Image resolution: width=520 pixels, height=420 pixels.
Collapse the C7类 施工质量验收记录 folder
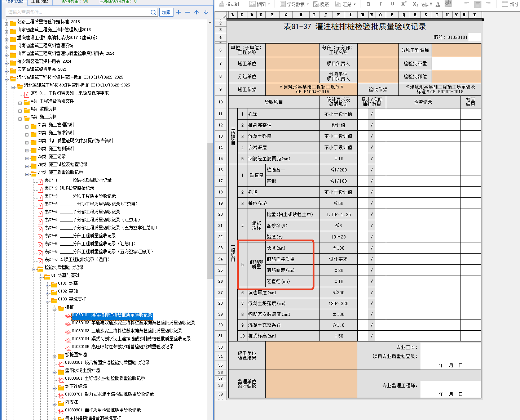click(27, 174)
